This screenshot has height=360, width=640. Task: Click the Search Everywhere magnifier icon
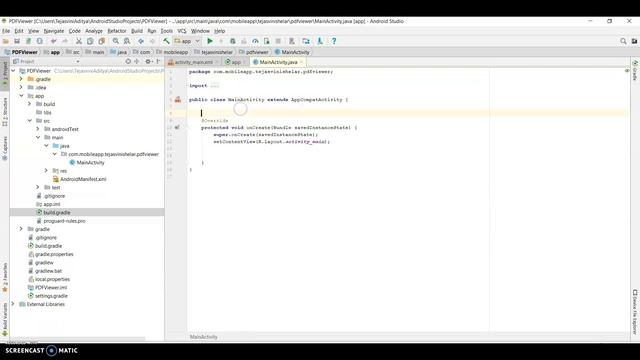623,41
